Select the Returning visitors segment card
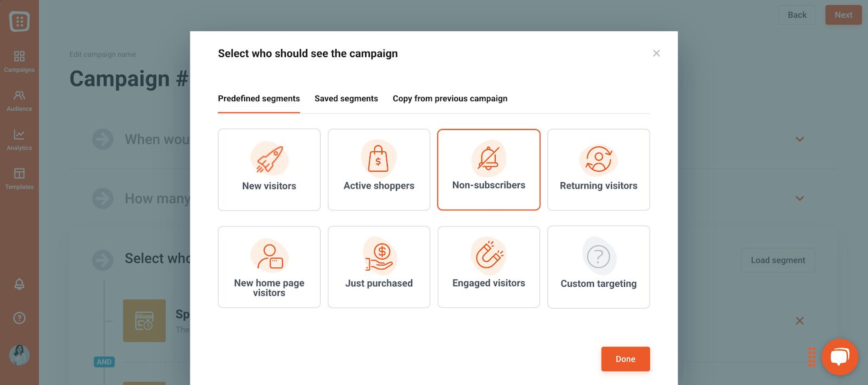Screen dimensions: 868x385 point(598,170)
